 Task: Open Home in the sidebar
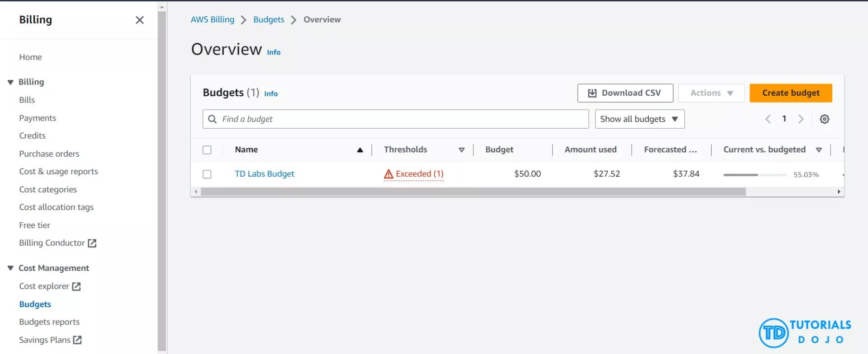[30, 57]
